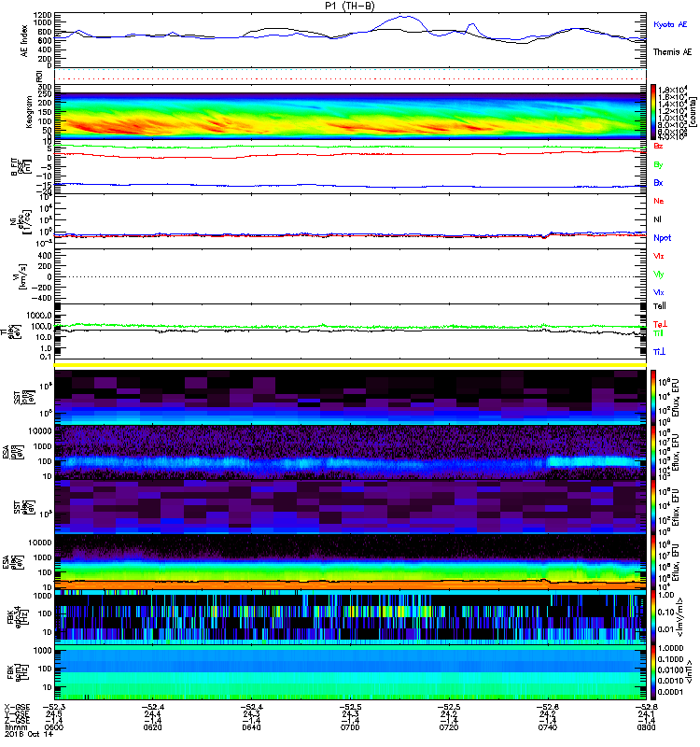Select the red Te⊥ legend label

pos(660,324)
